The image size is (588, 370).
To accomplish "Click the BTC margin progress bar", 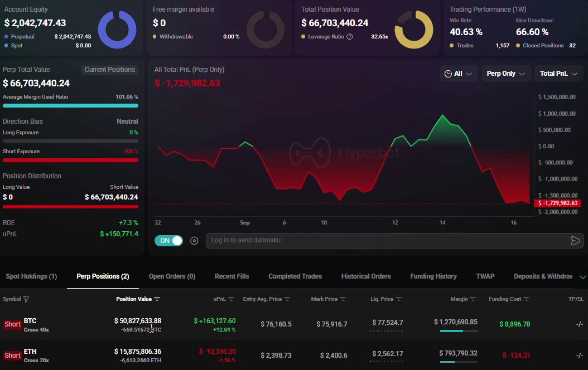I will tap(459, 331).
